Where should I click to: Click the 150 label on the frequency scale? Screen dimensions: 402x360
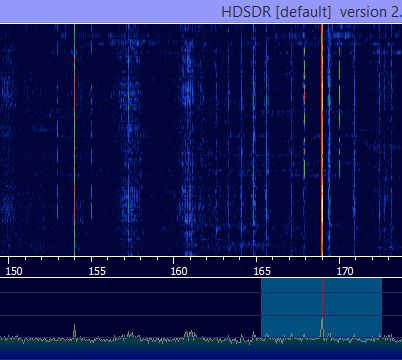(x=14, y=271)
